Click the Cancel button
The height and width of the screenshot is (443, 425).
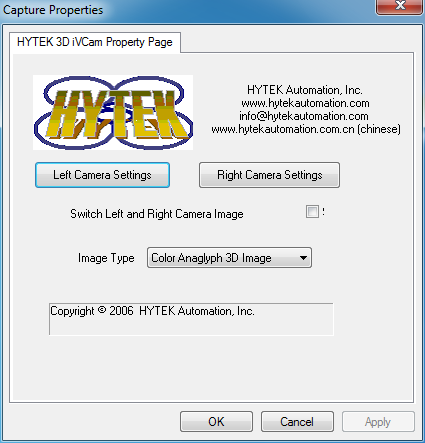(x=297, y=422)
